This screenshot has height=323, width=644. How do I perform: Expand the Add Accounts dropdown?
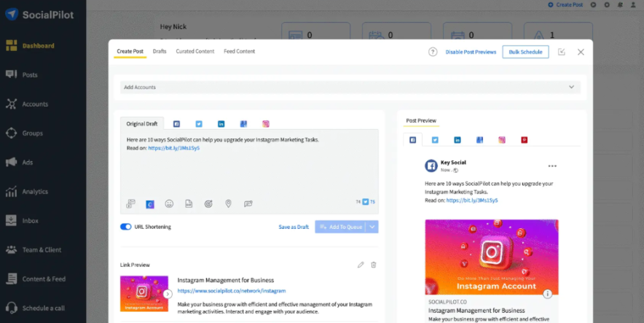point(350,87)
